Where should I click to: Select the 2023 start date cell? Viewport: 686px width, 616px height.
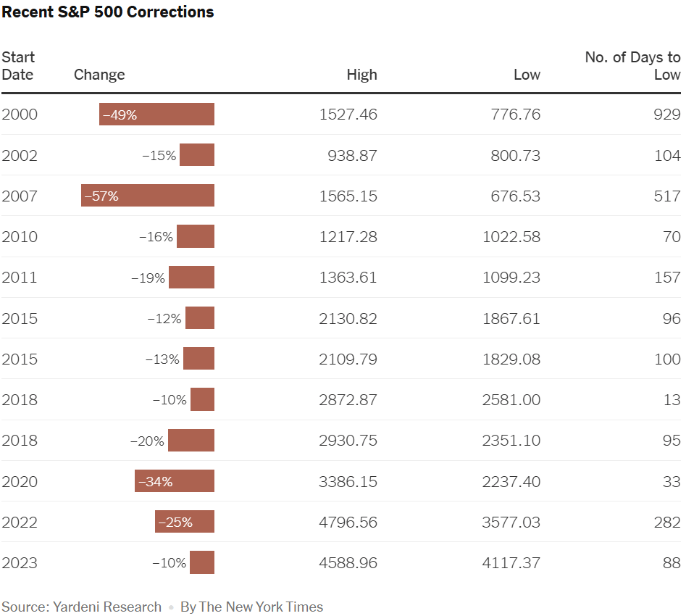point(20,562)
